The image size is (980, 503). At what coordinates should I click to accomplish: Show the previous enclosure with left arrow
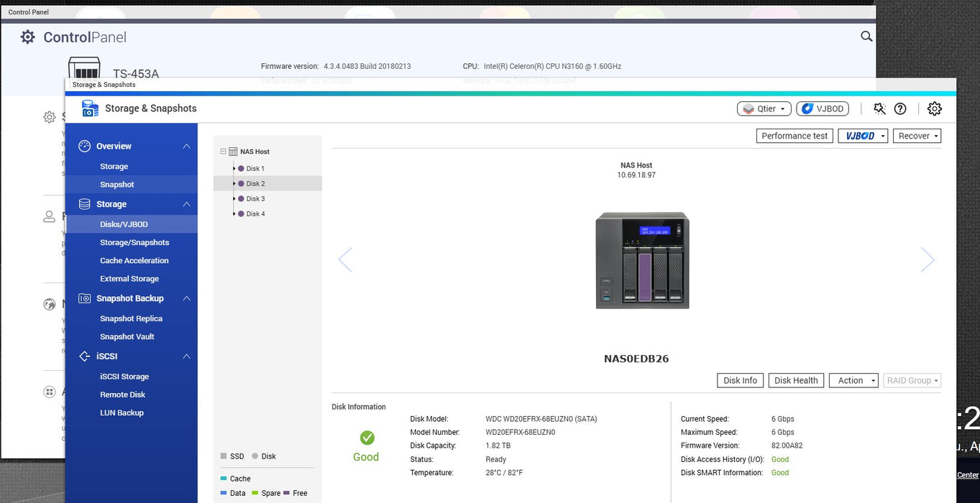point(345,259)
